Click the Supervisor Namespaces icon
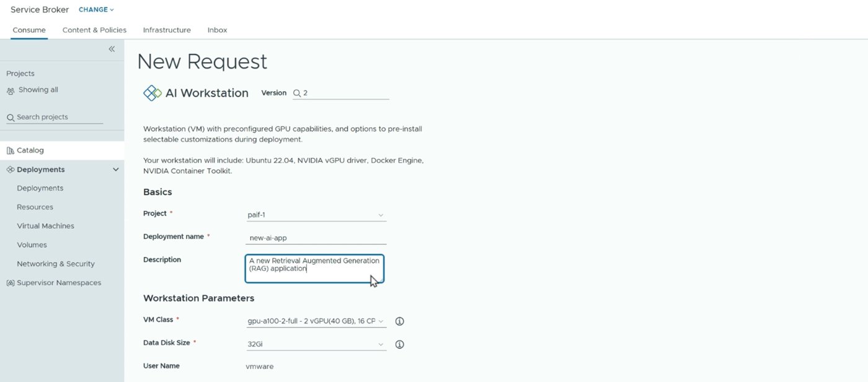The width and height of the screenshot is (868, 382). [10, 282]
